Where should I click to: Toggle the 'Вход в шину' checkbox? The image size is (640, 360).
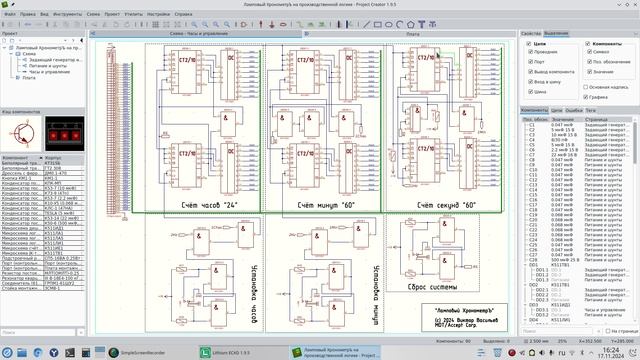point(531,82)
